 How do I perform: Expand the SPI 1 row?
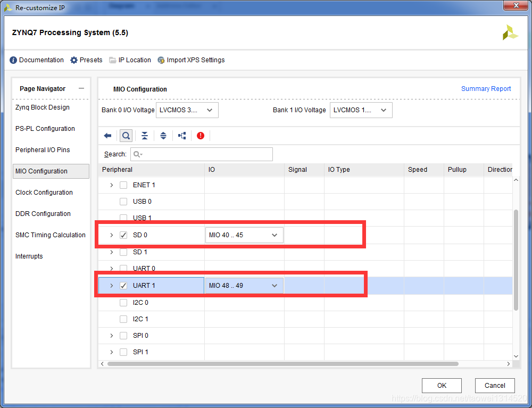(x=112, y=352)
